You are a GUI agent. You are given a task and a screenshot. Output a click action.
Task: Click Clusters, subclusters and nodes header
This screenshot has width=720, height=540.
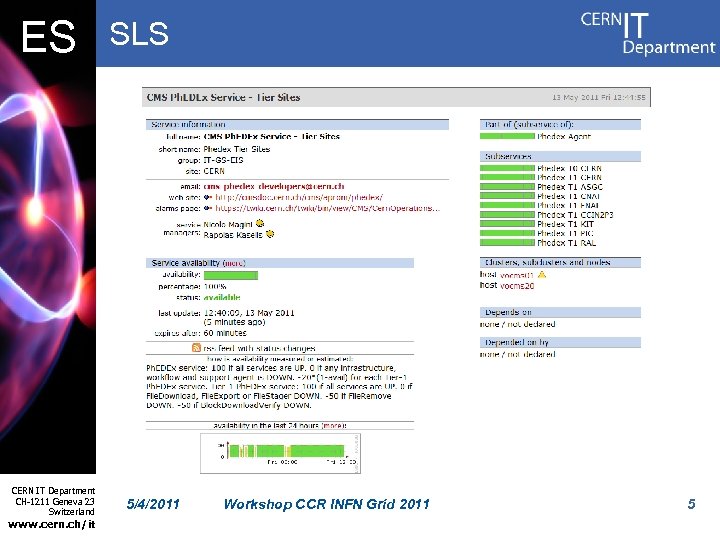click(560, 263)
